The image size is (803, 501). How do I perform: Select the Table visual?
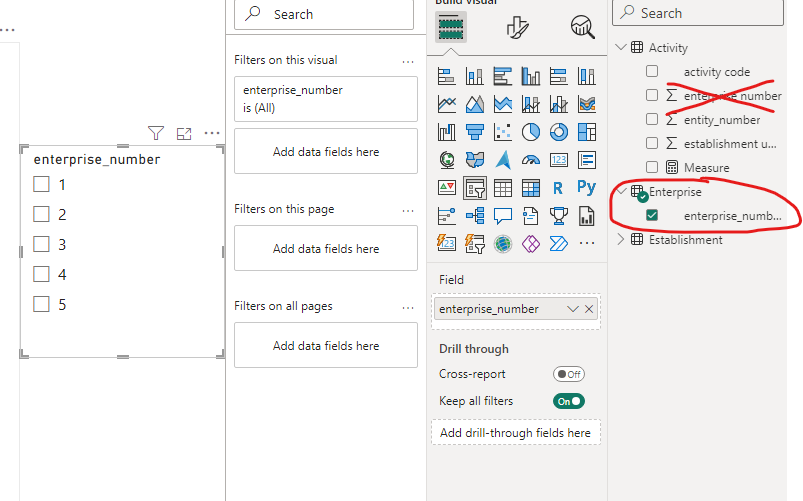(x=503, y=188)
